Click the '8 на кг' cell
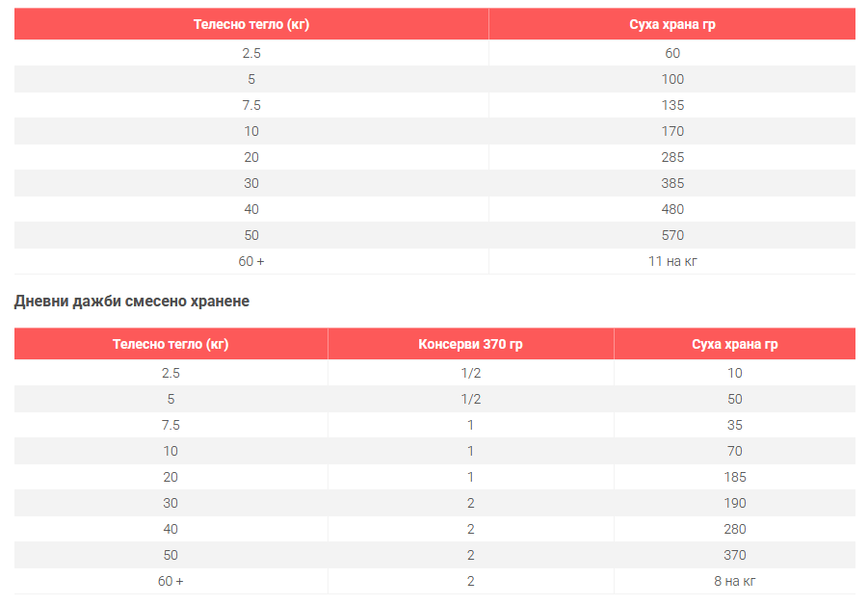Image resolution: width=868 pixels, height=605 pixels. [734, 581]
